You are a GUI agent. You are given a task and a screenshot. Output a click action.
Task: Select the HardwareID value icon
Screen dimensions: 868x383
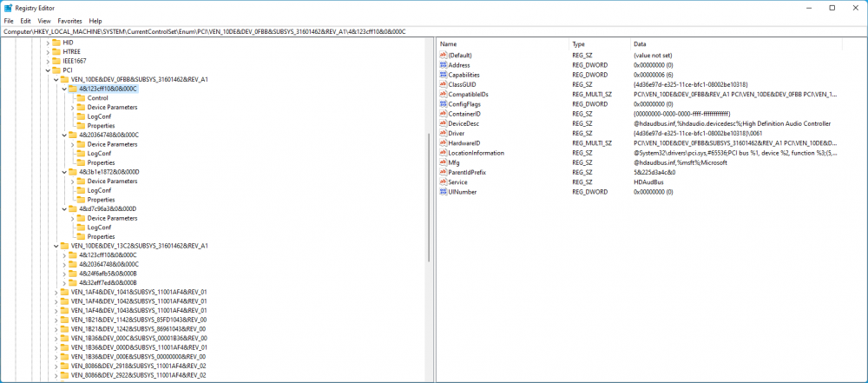click(443, 143)
